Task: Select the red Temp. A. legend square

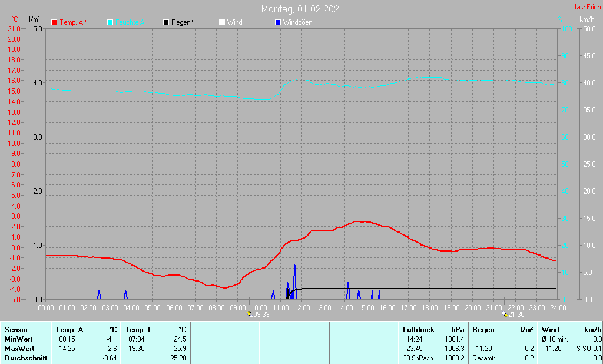Action: 54,23
